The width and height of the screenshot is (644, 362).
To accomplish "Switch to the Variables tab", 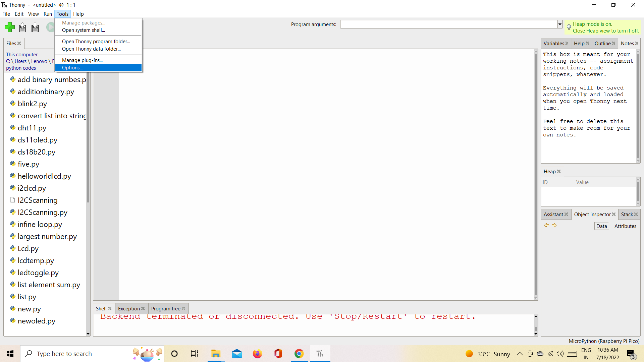I will (x=553, y=44).
